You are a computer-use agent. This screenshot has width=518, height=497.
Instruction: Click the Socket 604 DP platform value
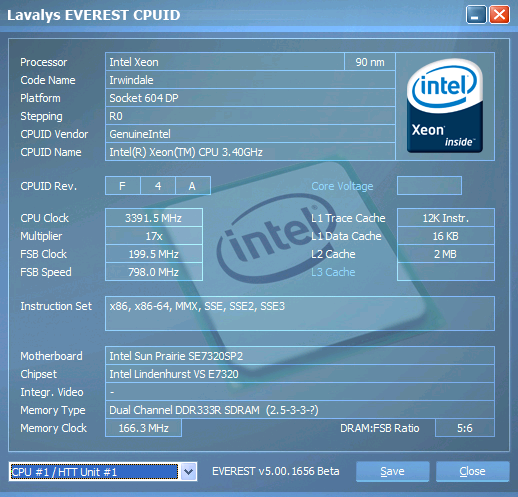point(250,98)
